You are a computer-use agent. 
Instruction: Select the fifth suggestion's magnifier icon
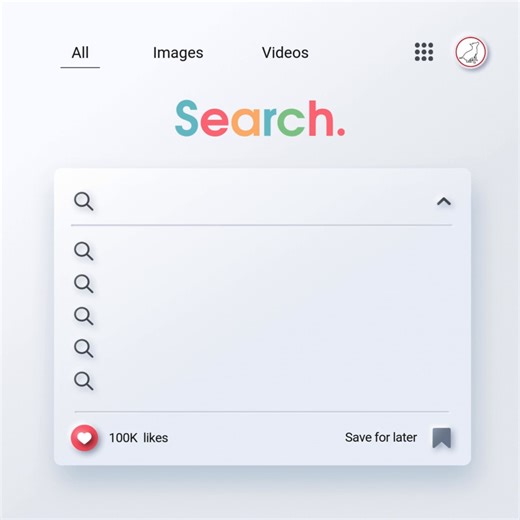83,381
